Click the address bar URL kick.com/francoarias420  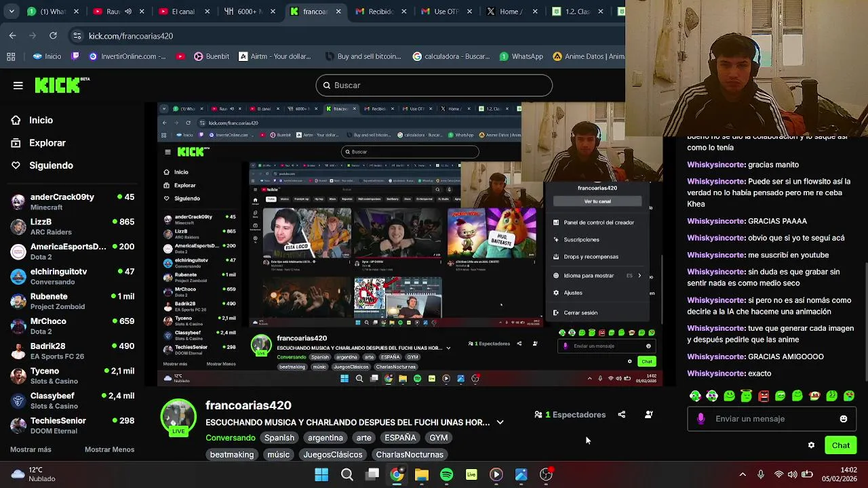click(131, 36)
